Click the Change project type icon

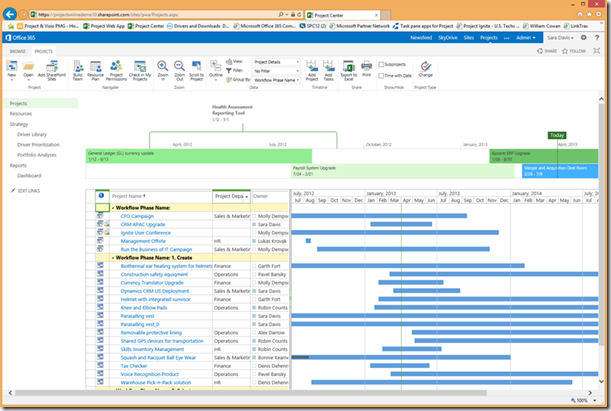426,66
